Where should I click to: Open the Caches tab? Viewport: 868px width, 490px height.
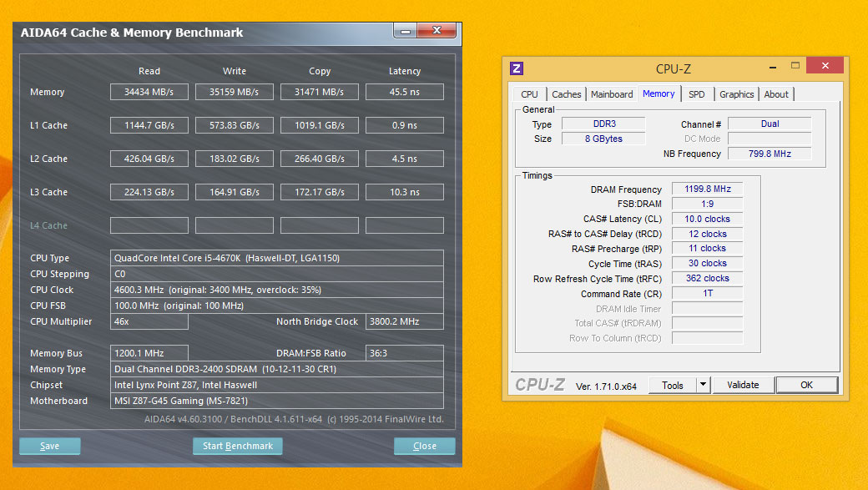pyautogui.click(x=567, y=94)
